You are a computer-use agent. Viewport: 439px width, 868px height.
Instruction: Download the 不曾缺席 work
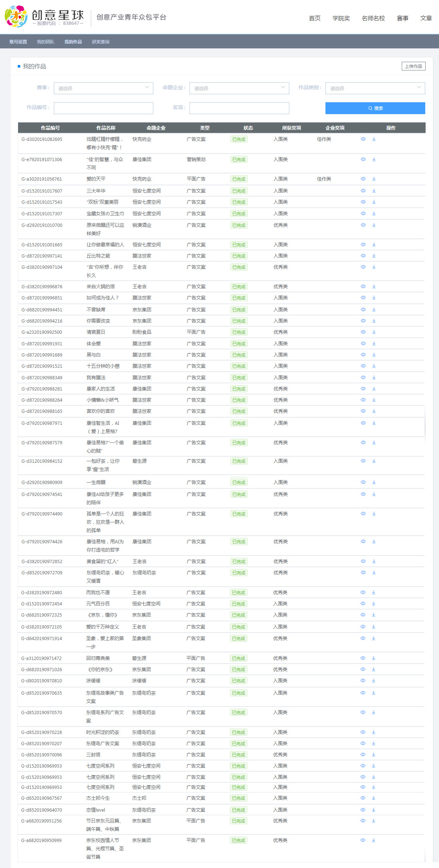pyautogui.click(x=374, y=310)
